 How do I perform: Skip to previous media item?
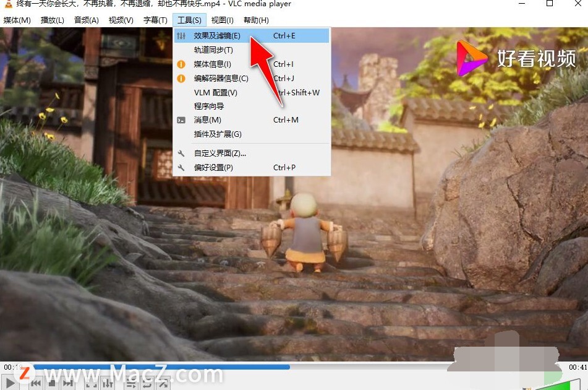36,383
